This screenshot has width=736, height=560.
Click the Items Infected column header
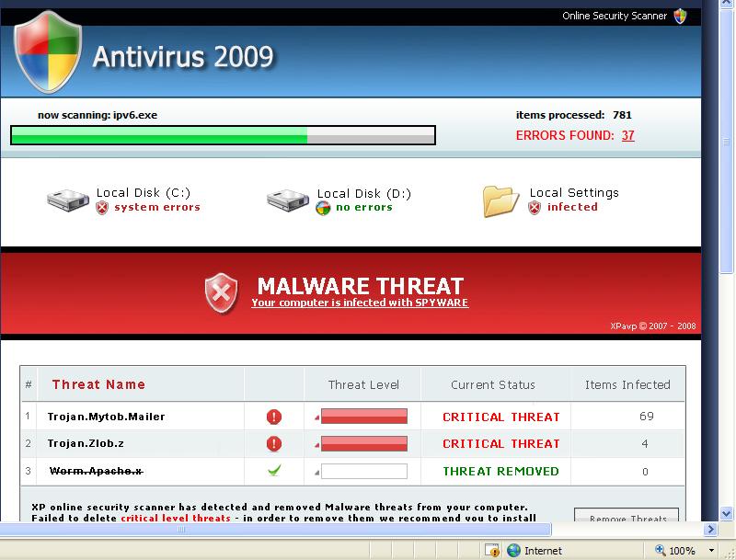tap(627, 384)
